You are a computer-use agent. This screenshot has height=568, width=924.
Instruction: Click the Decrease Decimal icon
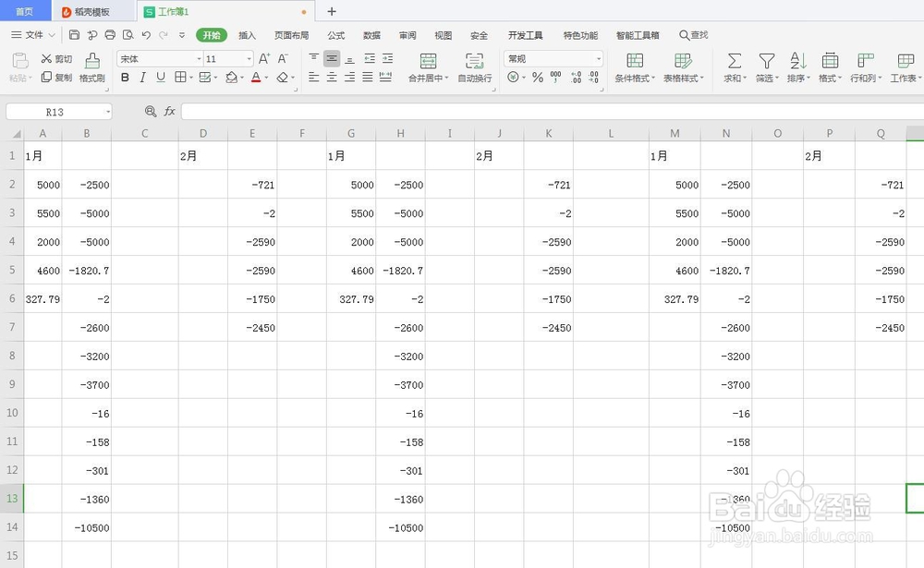tap(593, 78)
